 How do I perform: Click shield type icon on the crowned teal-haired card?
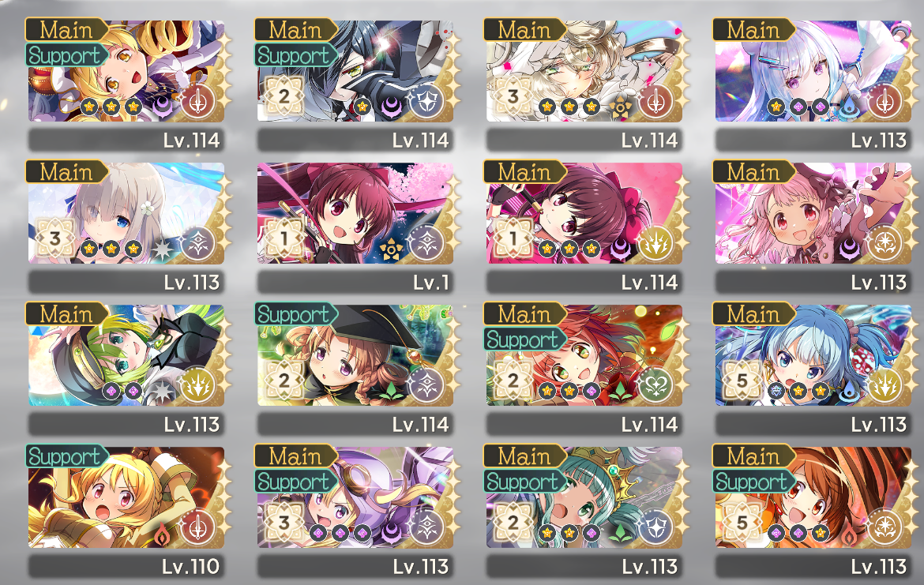[655, 528]
